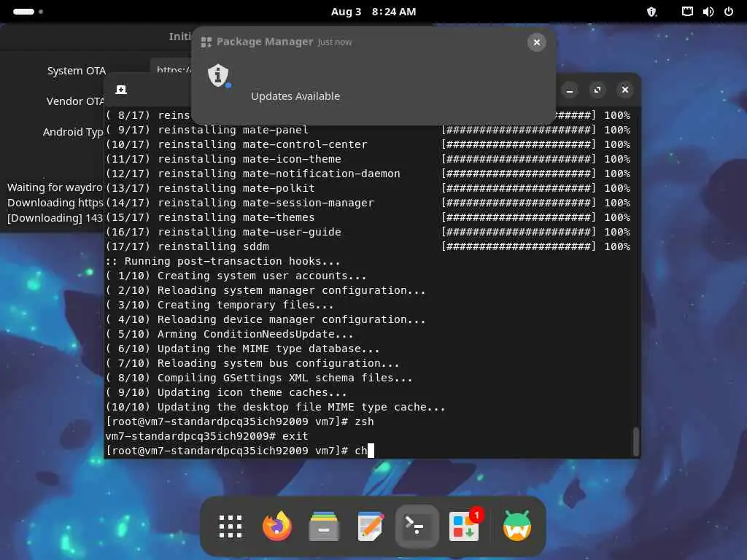
Task: Click the '[Downloading] 143' progress line
Action: pos(55,218)
